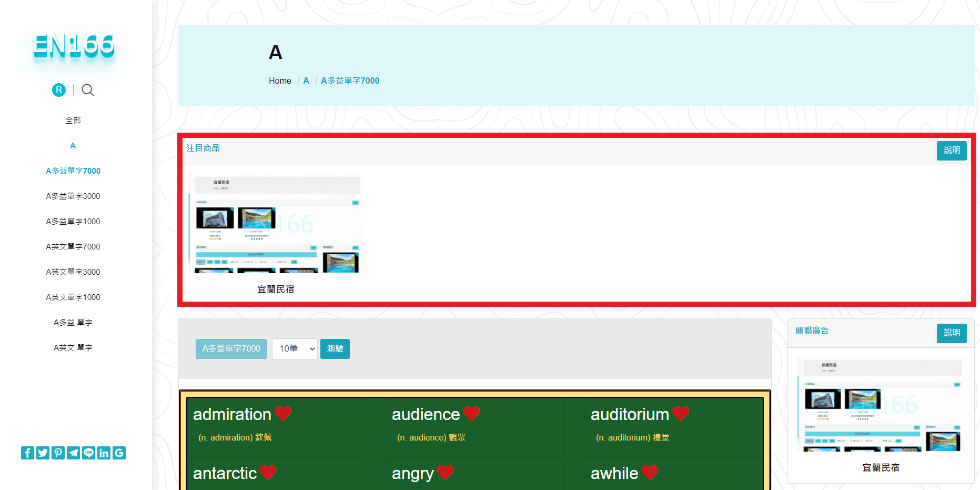Click 宜蘭民宿 caption in 關聯廣告

881,468
